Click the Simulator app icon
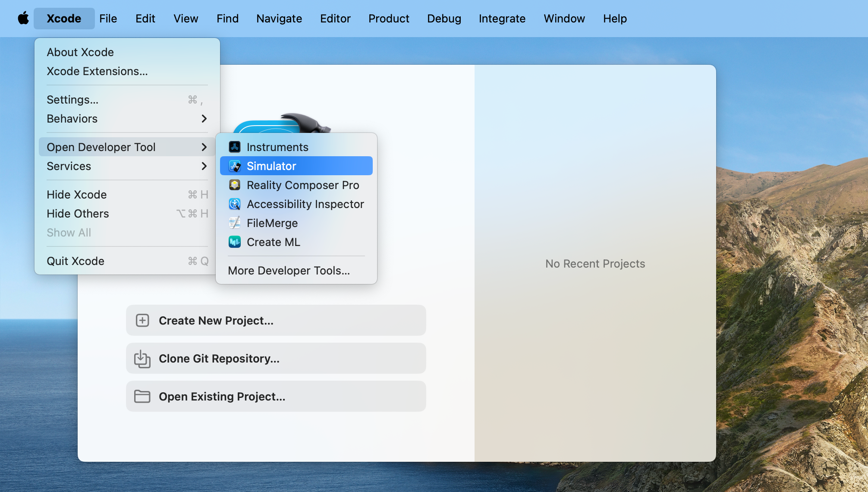 point(235,166)
